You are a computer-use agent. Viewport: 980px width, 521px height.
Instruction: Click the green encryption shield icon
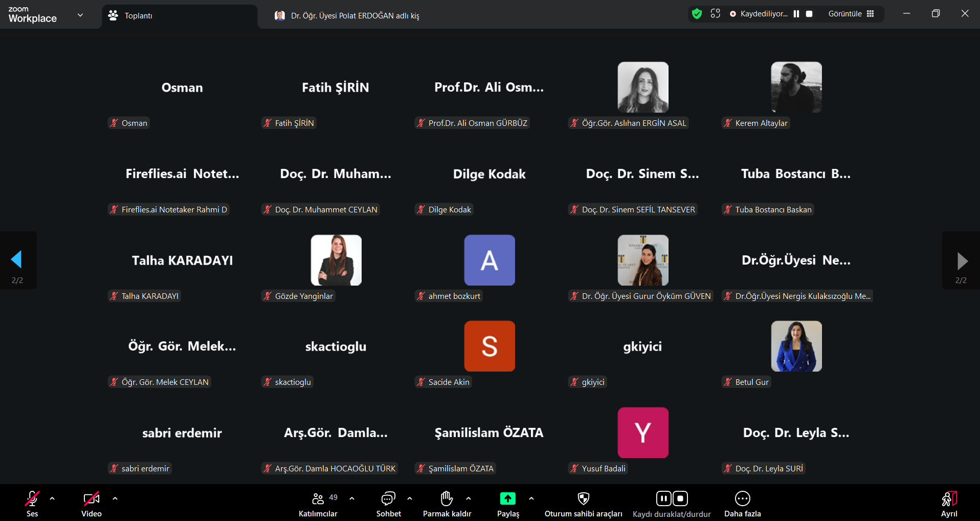click(697, 14)
